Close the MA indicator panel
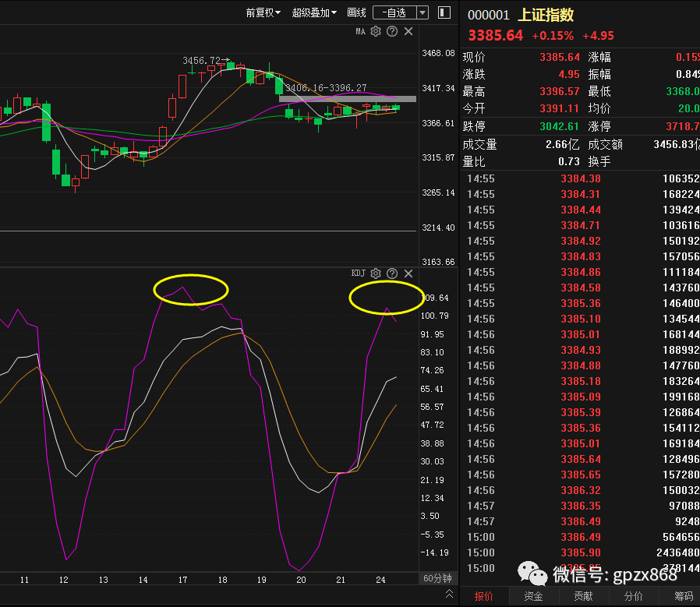700x607 pixels. click(408, 32)
